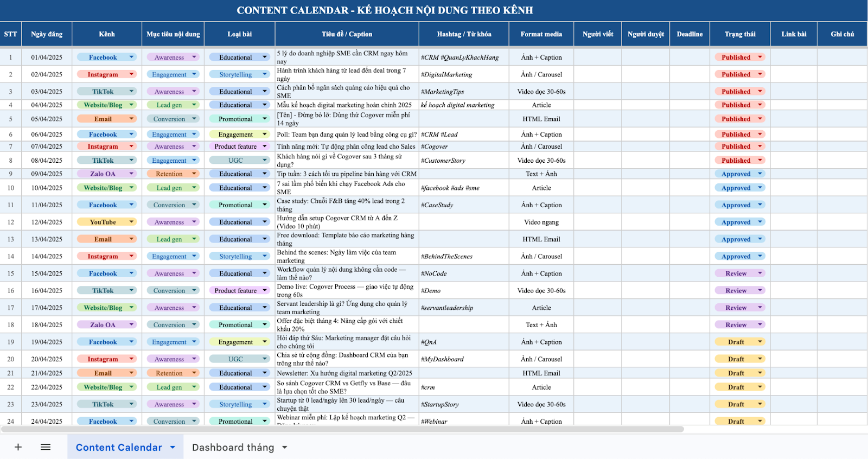Click the Trạng thái column header
This screenshot has height=459, width=868.
click(x=739, y=34)
